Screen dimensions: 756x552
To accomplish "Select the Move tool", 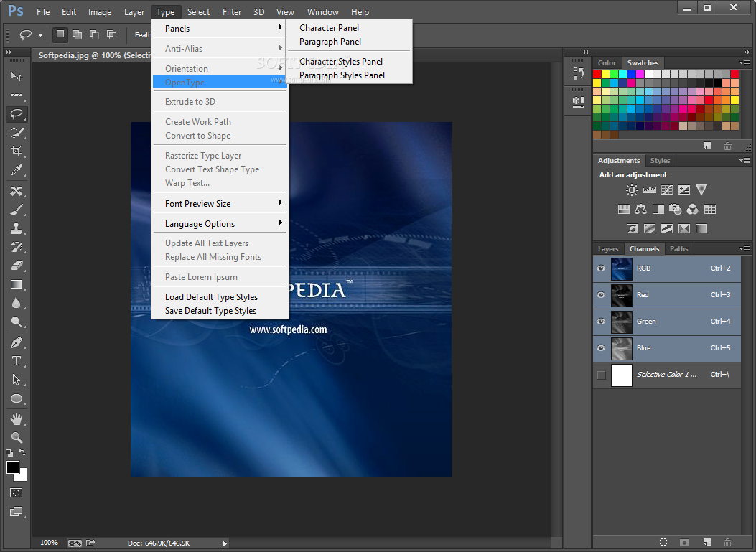I will tap(17, 76).
